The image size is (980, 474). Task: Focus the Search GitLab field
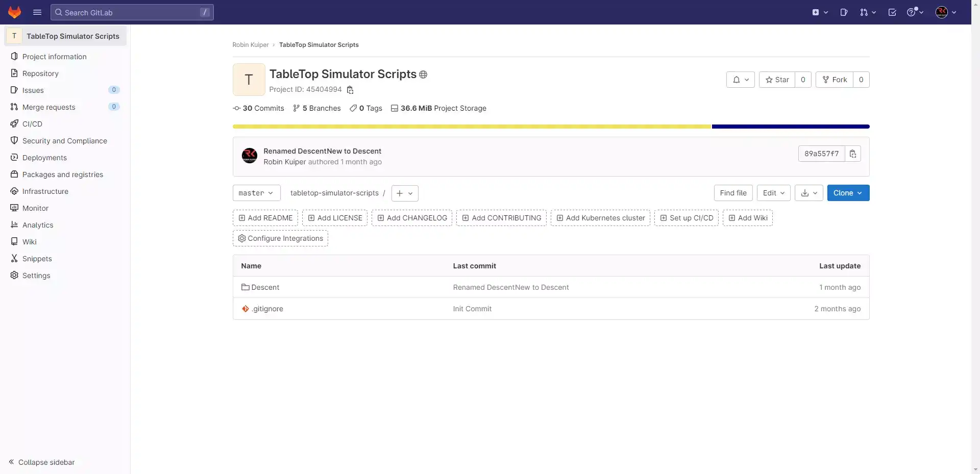132,12
